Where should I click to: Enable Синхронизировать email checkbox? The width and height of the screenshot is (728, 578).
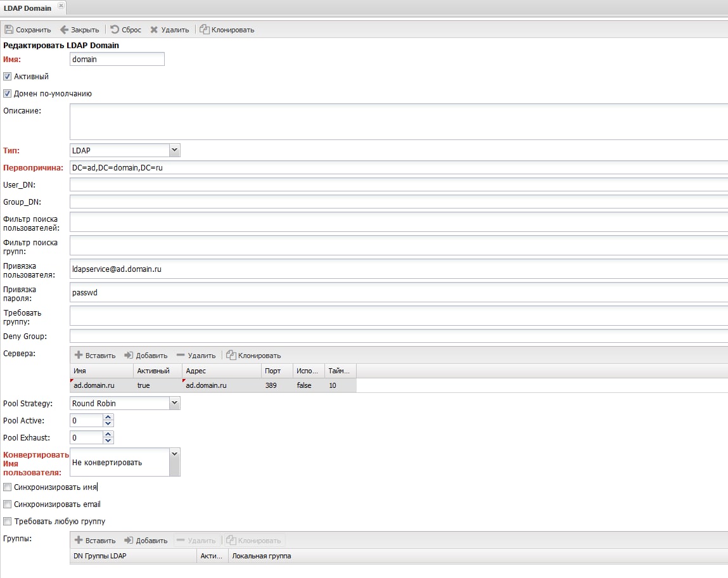click(7, 504)
